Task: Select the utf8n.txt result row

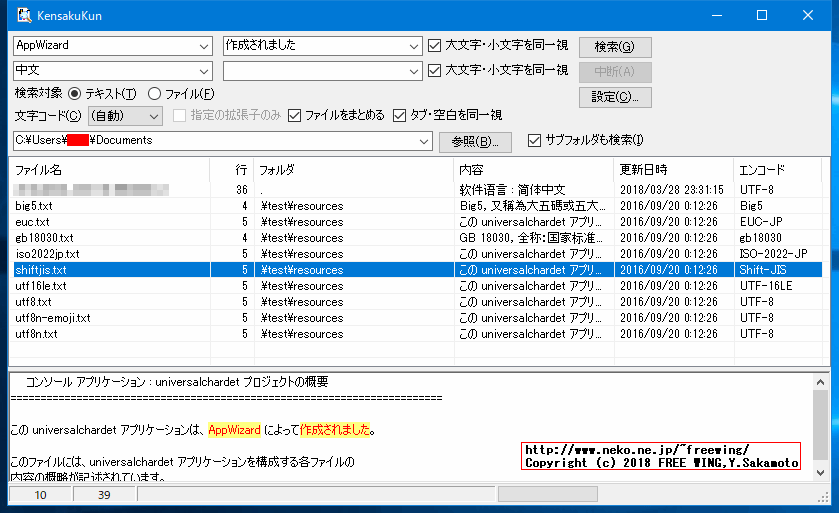Action: (x=417, y=334)
